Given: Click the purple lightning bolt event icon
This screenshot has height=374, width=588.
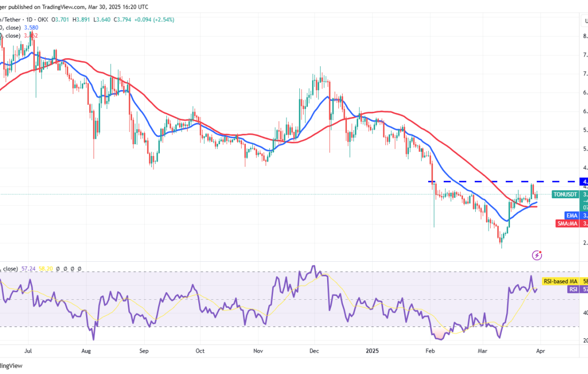Looking at the screenshot, I should click(537, 255).
